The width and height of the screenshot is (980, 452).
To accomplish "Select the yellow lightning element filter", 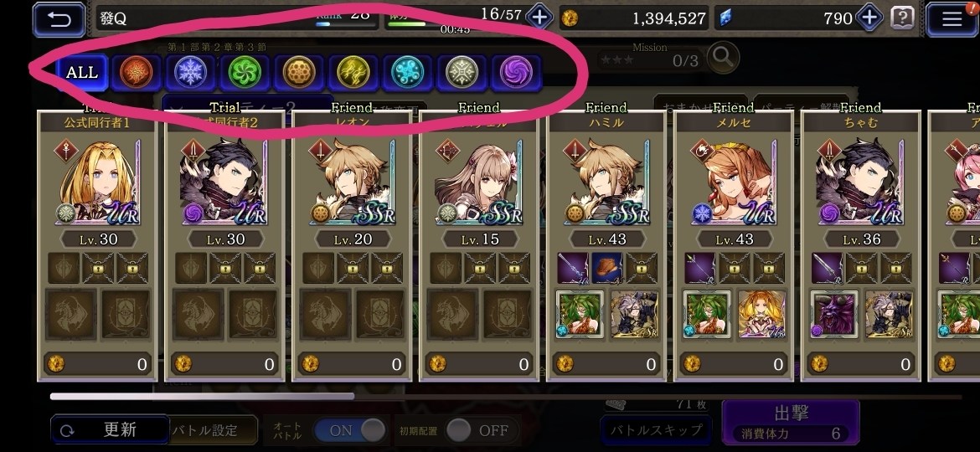I will (x=353, y=73).
